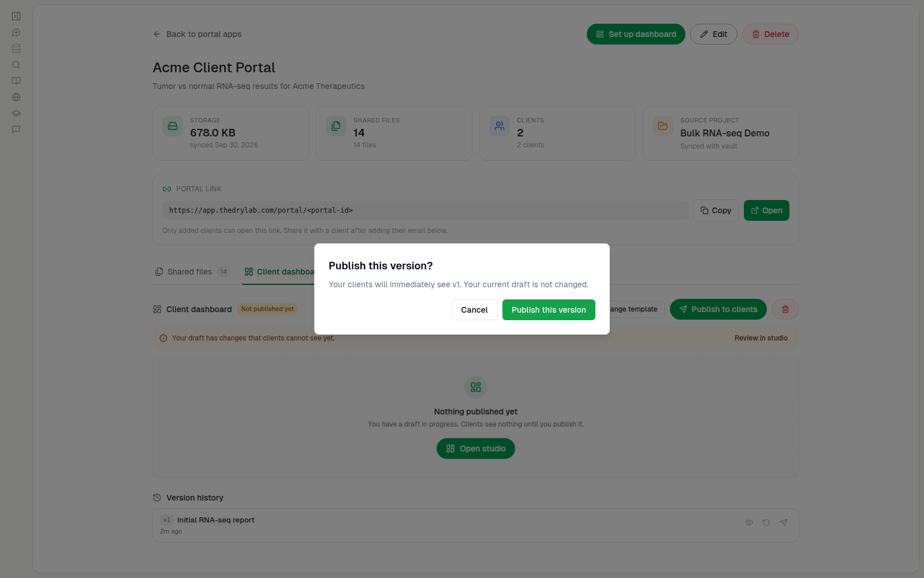Click the portal URL field
Screen dimensions: 924x578
pos(425,210)
